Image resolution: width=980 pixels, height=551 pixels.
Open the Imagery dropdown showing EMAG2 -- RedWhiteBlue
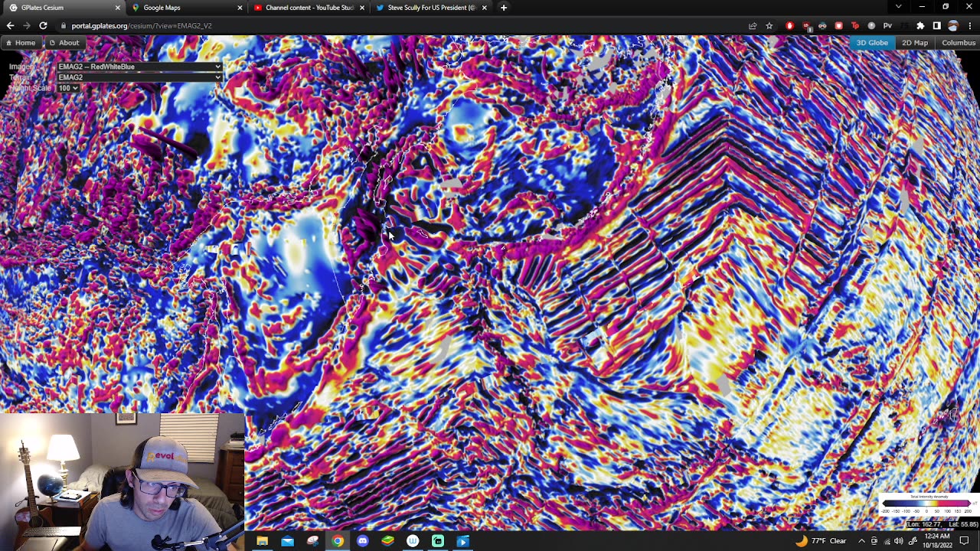139,67
